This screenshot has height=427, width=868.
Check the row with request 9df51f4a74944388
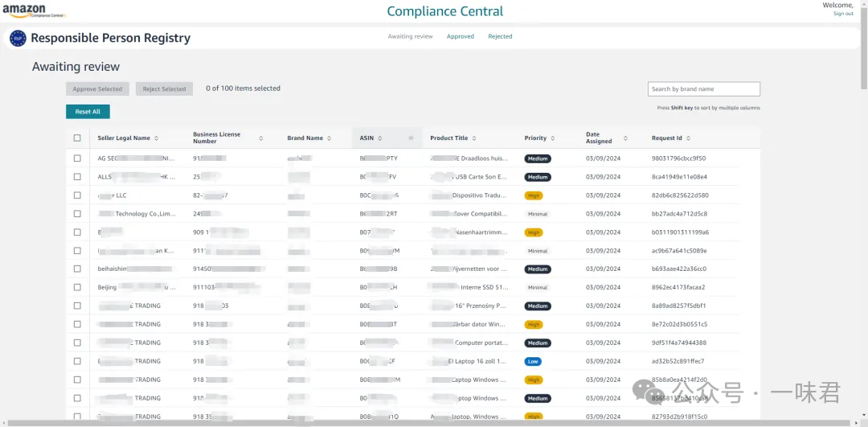click(77, 343)
